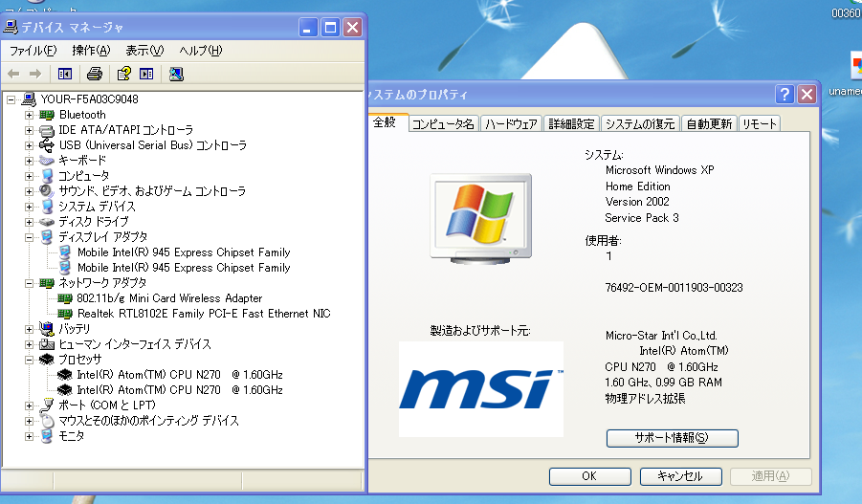Click the Bluetooth category icon
The height and width of the screenshot is (504, 862).
(x=47, y=115)
